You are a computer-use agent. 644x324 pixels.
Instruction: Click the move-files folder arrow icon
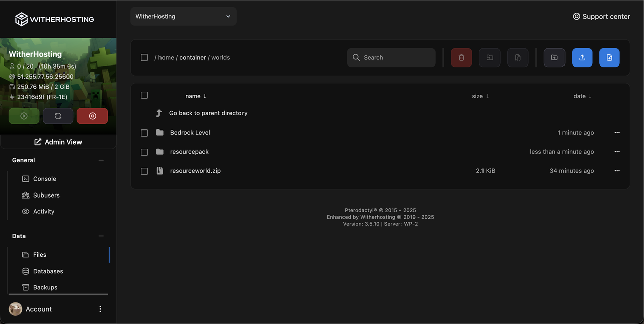pyautogui.click(x=490, y=57)
